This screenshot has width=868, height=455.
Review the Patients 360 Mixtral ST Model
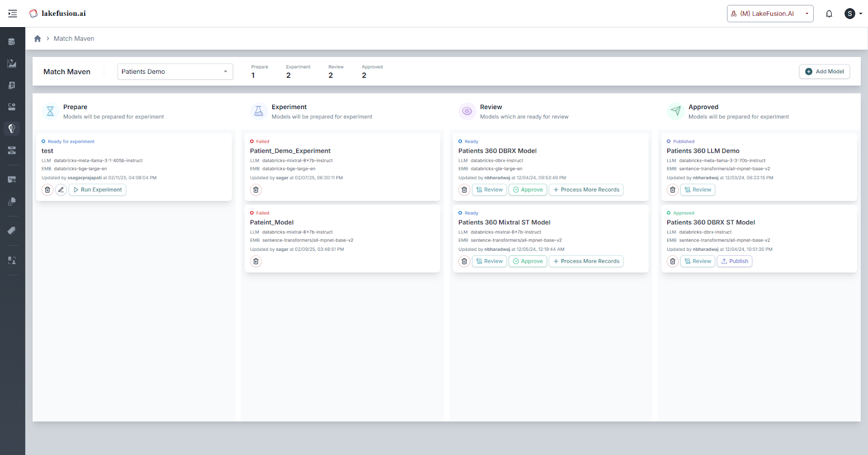click(489, 262)
